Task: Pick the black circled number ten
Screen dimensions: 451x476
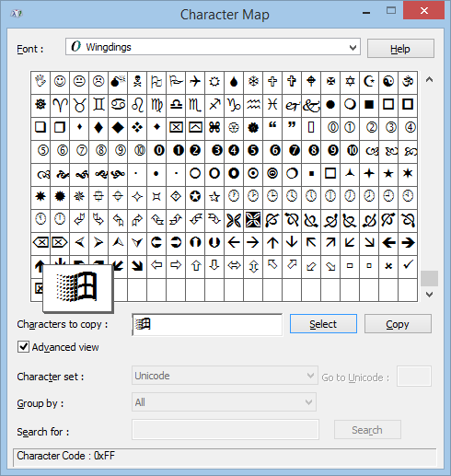Action: point(353,150)
